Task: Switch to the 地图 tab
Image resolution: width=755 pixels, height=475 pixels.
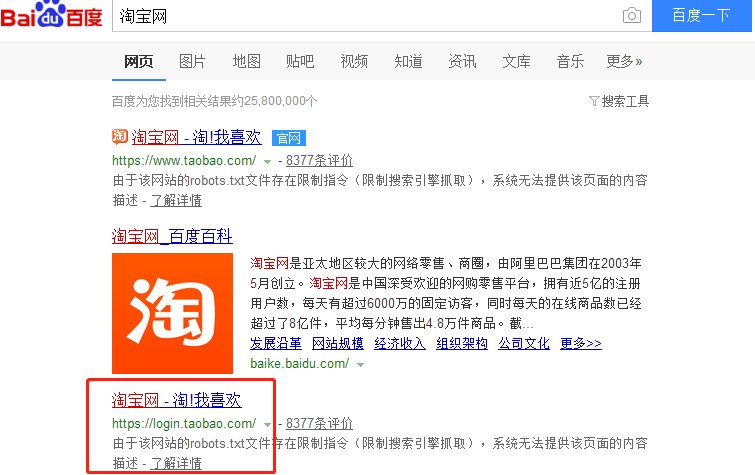Action: point(247,62)
